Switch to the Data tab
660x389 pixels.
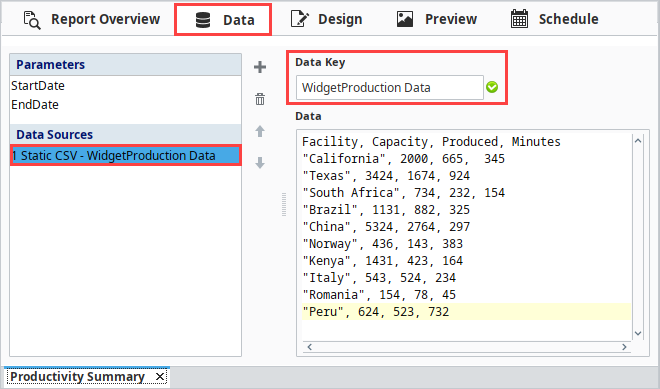tap(223, 20)
